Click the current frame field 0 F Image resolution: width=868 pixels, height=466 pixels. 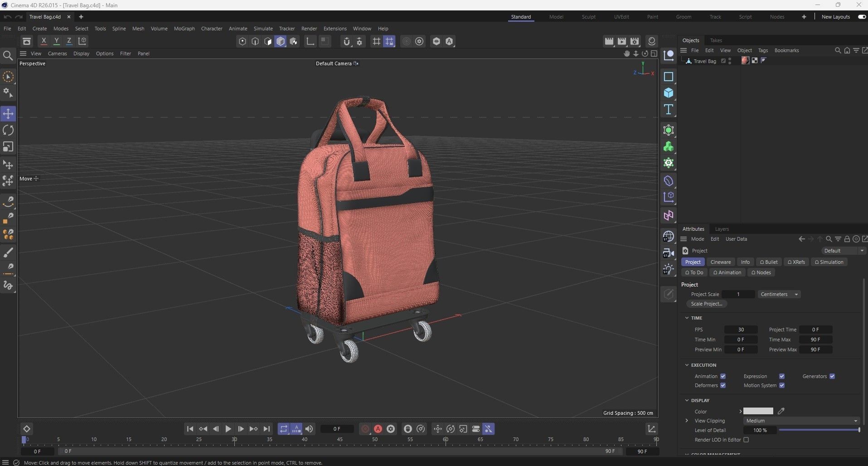pyautogui.click(x=337, y=429)
